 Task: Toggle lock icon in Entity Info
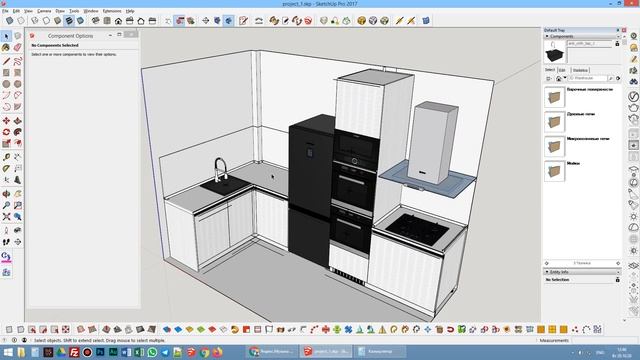pos(618,280)
